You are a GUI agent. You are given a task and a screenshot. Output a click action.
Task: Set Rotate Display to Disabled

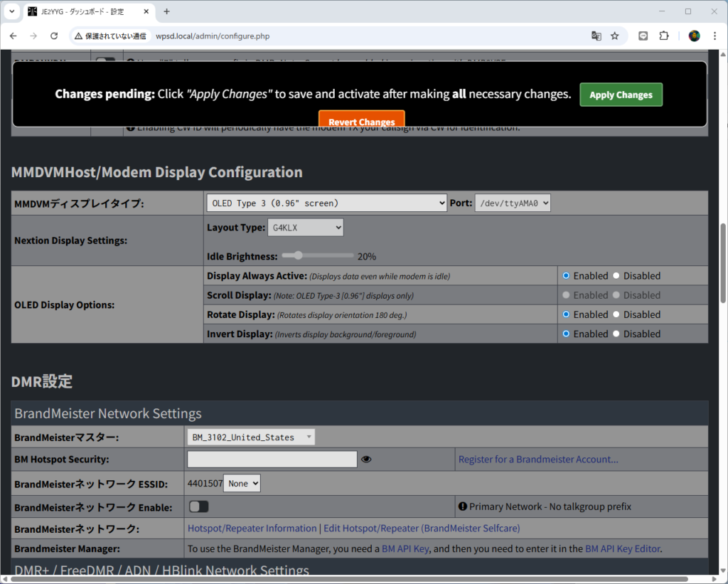[x=616, y=314]
